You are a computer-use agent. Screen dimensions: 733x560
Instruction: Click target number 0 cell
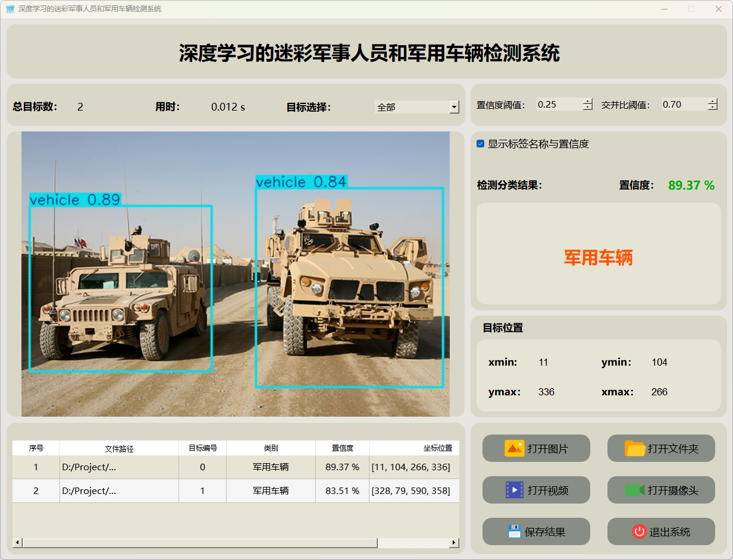[x=203, y=467]
